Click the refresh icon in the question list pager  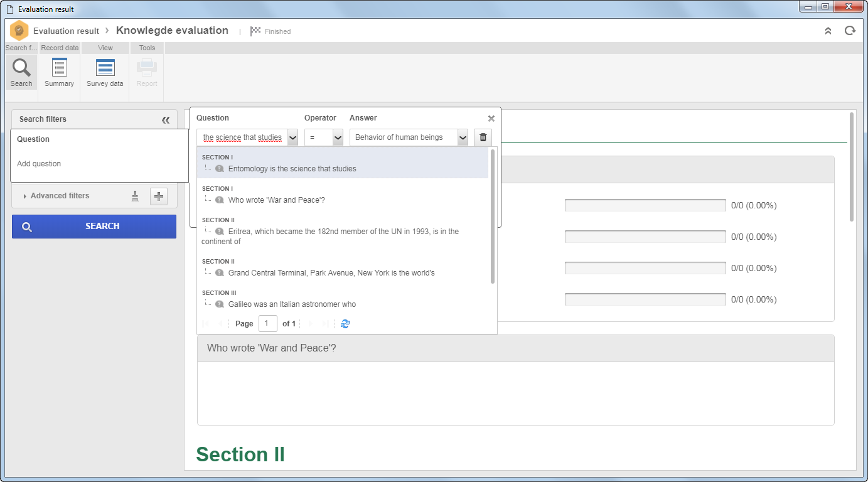pyautogui.click(x=345, y=324)
